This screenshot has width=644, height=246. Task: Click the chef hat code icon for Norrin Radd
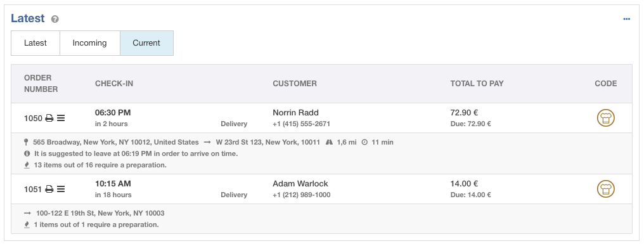(605, 119)
